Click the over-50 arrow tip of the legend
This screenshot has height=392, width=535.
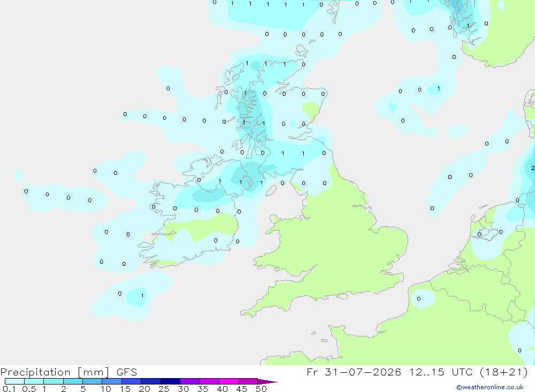tap(267, 381)
